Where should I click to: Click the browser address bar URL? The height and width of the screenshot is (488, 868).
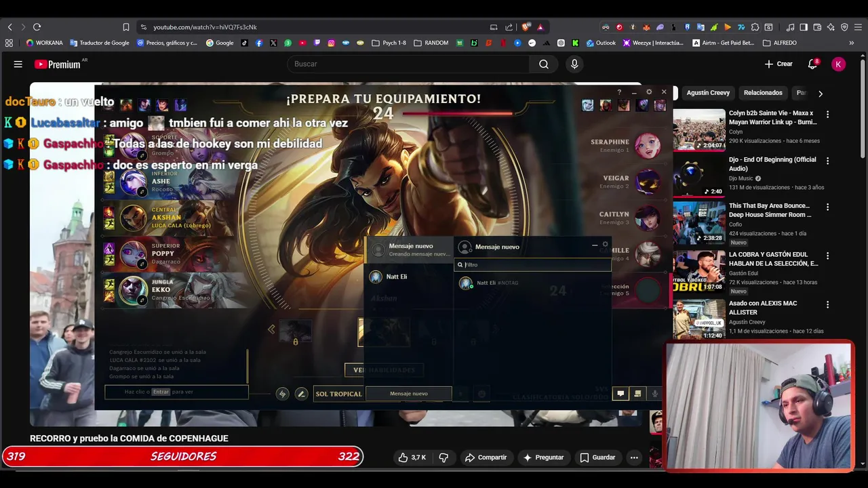[205, 27]
